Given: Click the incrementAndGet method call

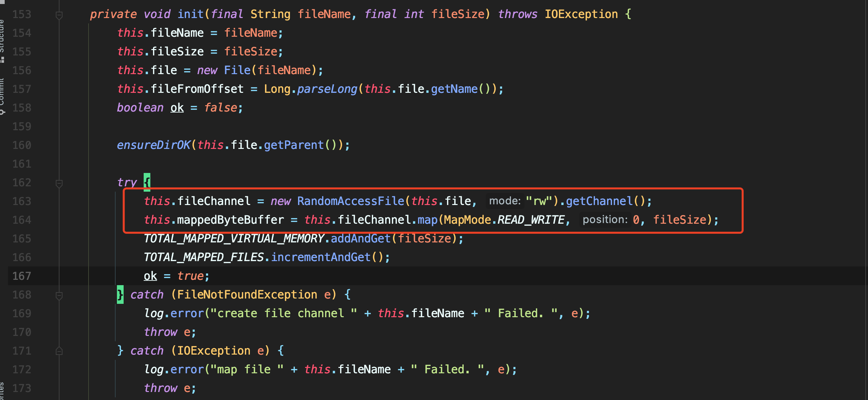Looking at the screenshot, I should click(321, 257).
